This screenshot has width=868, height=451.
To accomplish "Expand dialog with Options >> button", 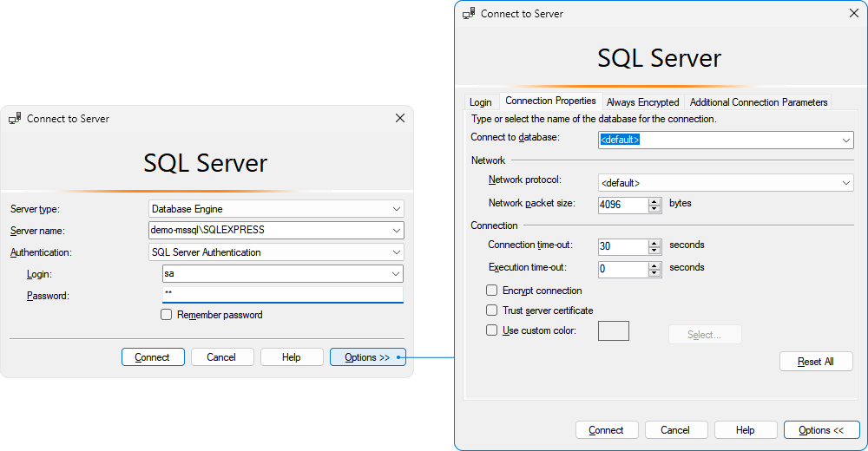I will 367,357.
